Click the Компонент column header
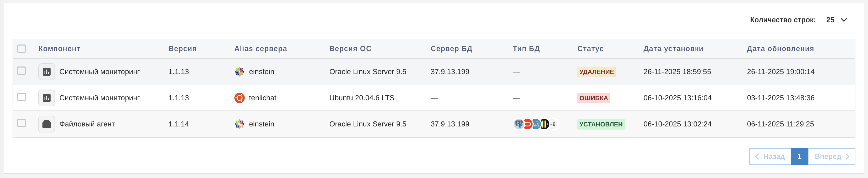Image resolution: width=868 pixels, height=178 pixels. pos(59,49)
